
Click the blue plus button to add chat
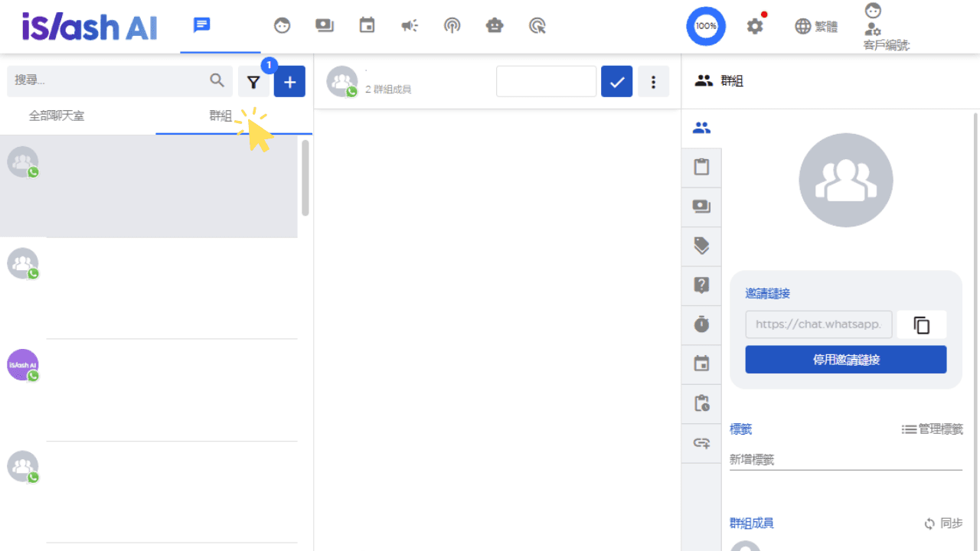(x=289, y=82)
